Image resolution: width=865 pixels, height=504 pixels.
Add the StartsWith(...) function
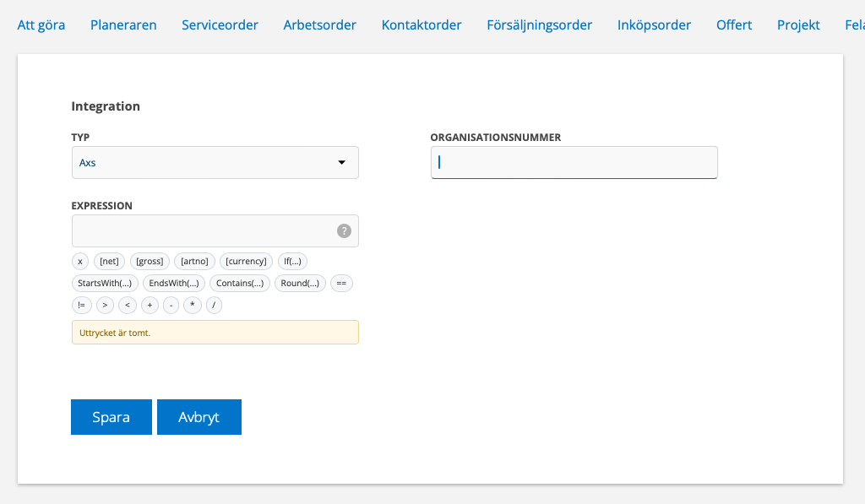tap(106, 283)
